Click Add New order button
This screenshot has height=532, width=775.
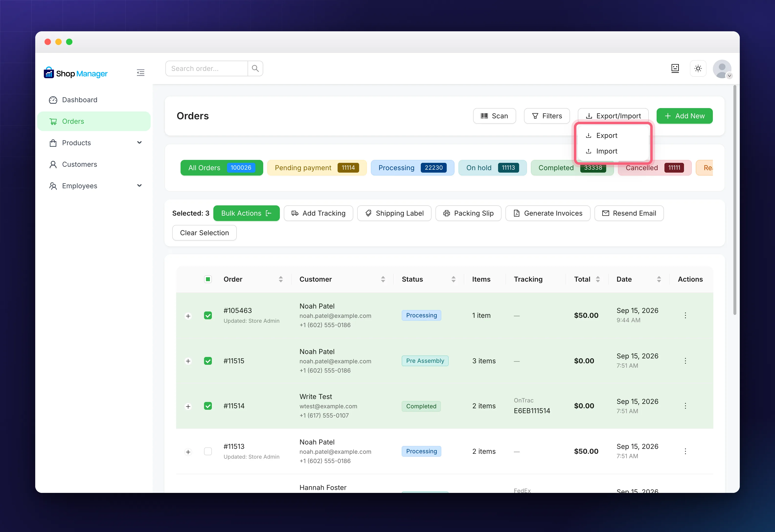point(684,116)
